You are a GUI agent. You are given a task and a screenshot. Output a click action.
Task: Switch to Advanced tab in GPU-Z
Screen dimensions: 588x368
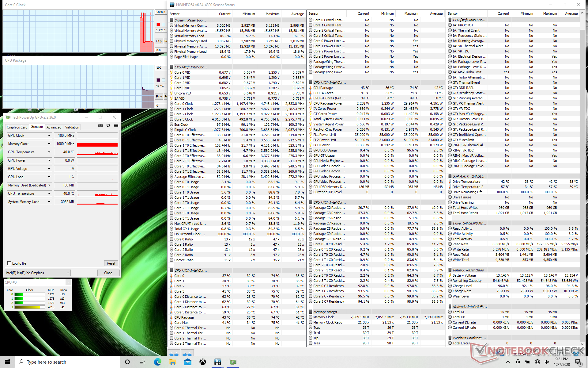tap(54, 127)
